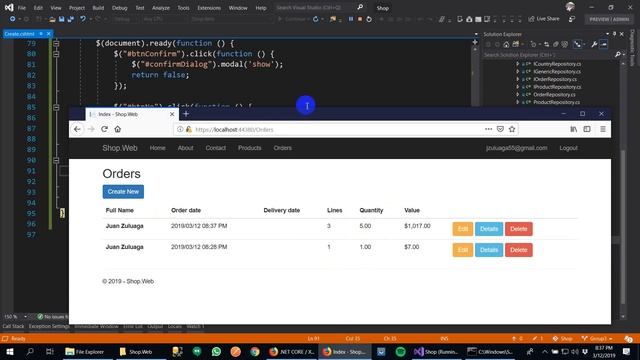The image size is (640, 360).
Task: View Details of the $7.00 order
Action: (x=489, y=250)
